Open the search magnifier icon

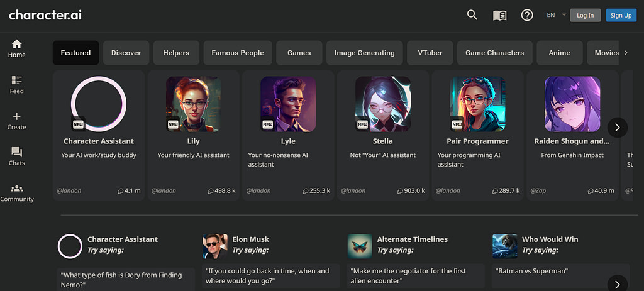click(x=472, y=15)
